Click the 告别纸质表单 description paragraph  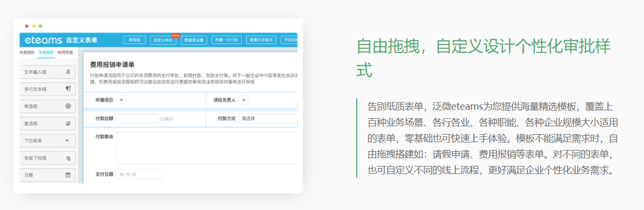coord(493,138)
